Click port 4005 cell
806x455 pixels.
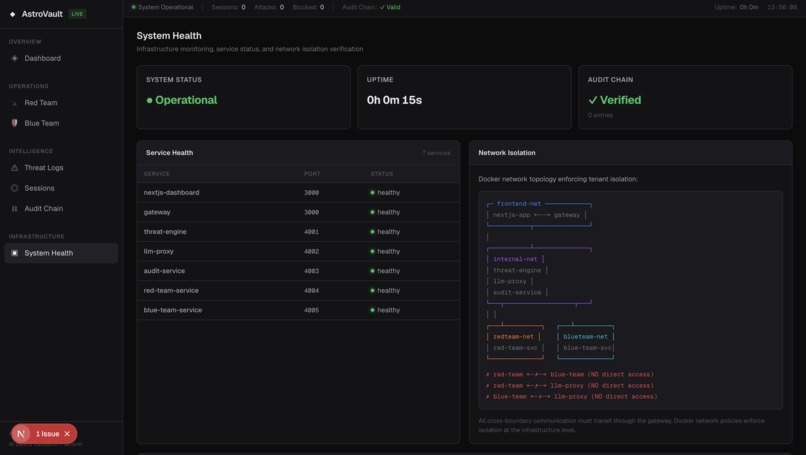coord(311,310)
